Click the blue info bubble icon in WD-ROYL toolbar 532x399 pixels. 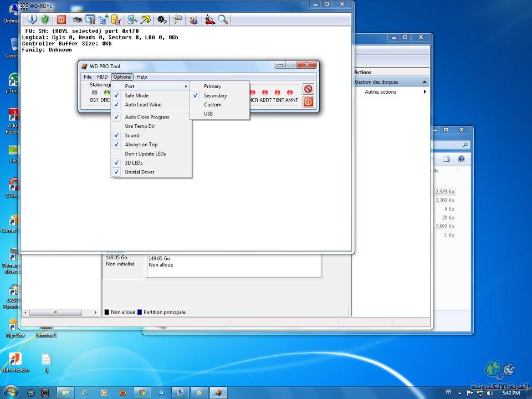point(32,19)
